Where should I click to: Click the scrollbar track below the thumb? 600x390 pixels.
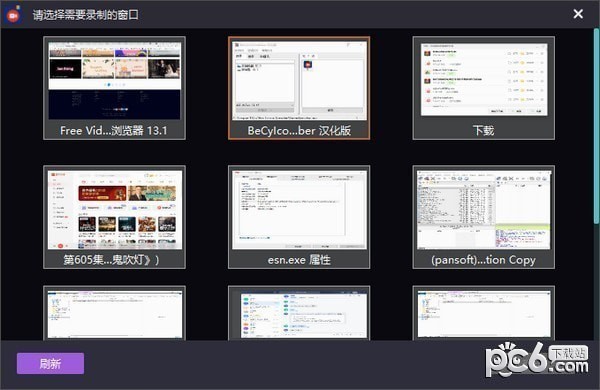(x=597, y=282)
